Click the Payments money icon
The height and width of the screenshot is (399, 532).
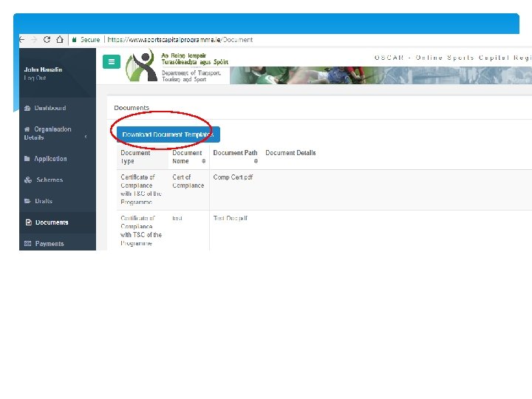[28, 244]
